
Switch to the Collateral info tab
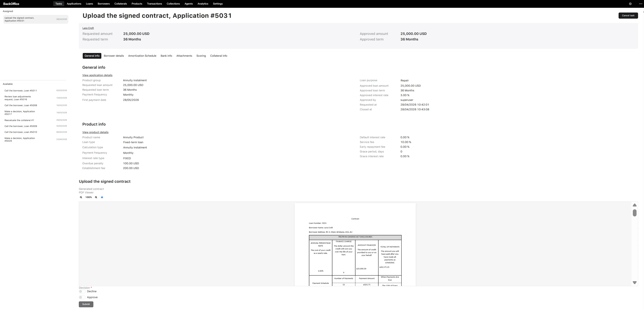pos(218,56)
